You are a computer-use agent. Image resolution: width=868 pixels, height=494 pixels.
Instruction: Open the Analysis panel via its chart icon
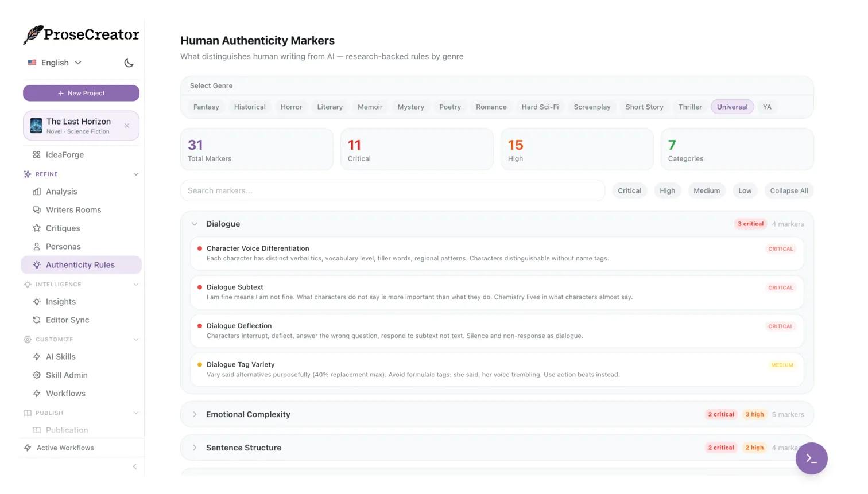click(x=37, y=192)
